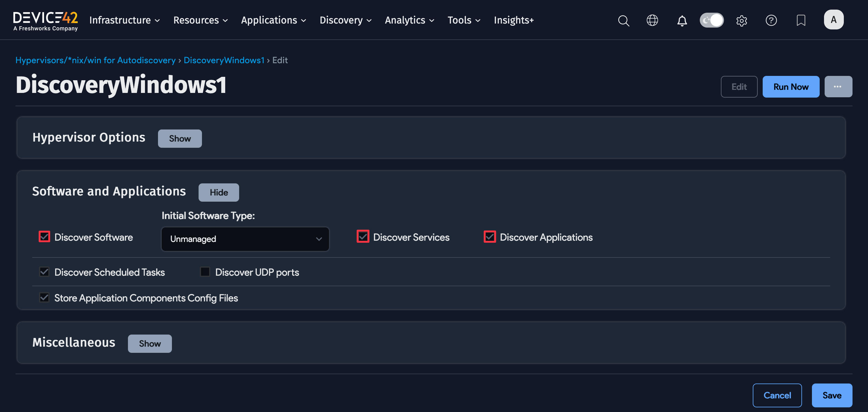Open the global search
Viewport: 868px width, 412px height.
coord(623,20)
